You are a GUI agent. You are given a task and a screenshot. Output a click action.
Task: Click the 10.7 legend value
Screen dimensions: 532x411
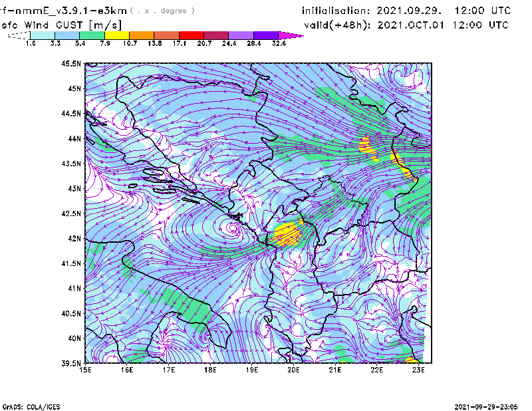(130, 43)
